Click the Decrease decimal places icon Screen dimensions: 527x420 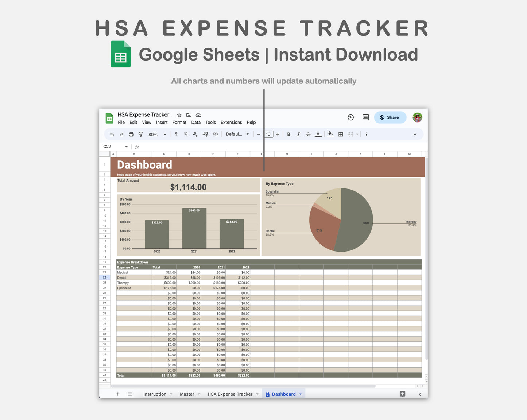tap(195, 134)
